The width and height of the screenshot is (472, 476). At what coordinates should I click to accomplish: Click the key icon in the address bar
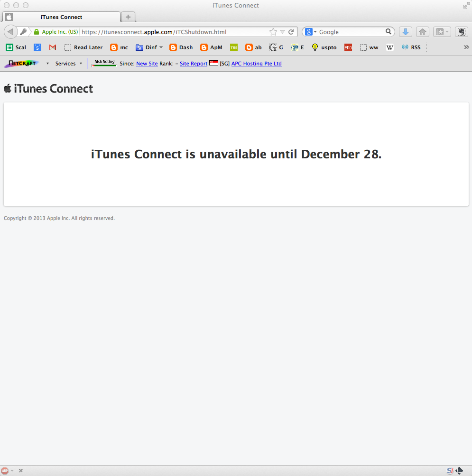pos(23,32)
